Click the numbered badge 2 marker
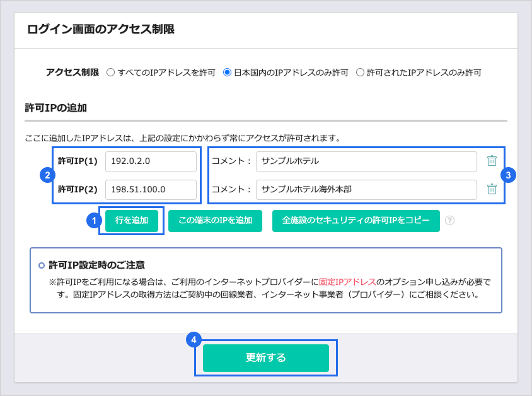The height and width of the screenshot is (396, 532). click(x=45, y=175)
